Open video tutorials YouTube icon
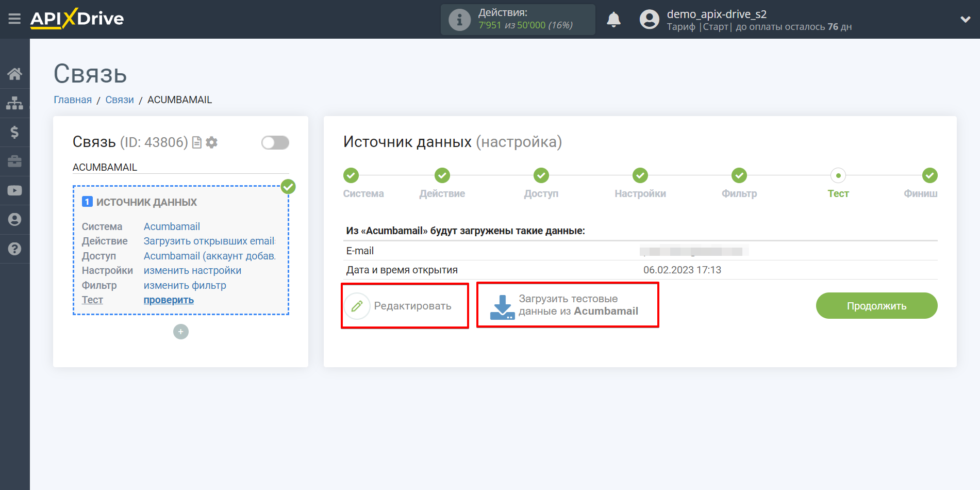The height and width of the screenshot is (490, 980). pos(14,190)
